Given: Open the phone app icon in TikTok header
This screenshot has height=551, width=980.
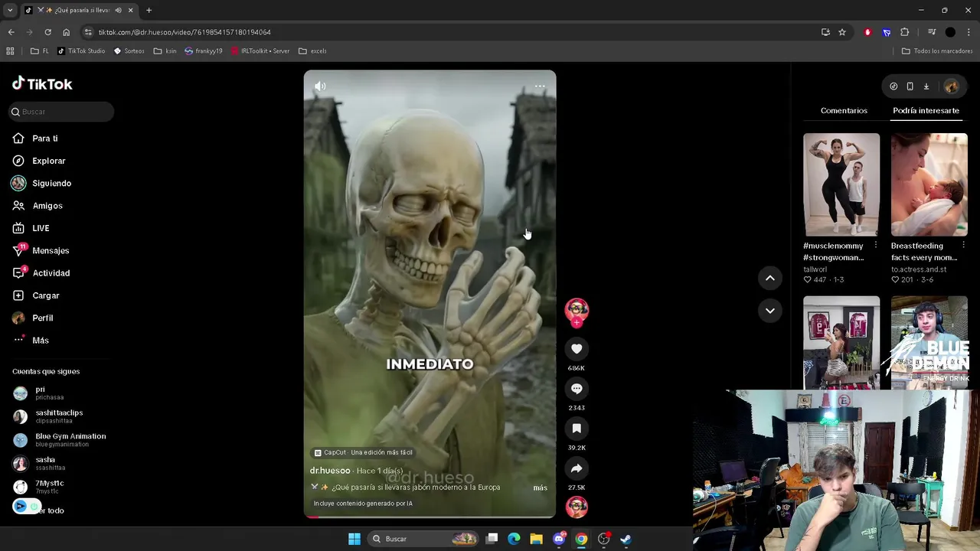Looking at the screenshot, I should [x=910, y=86].
